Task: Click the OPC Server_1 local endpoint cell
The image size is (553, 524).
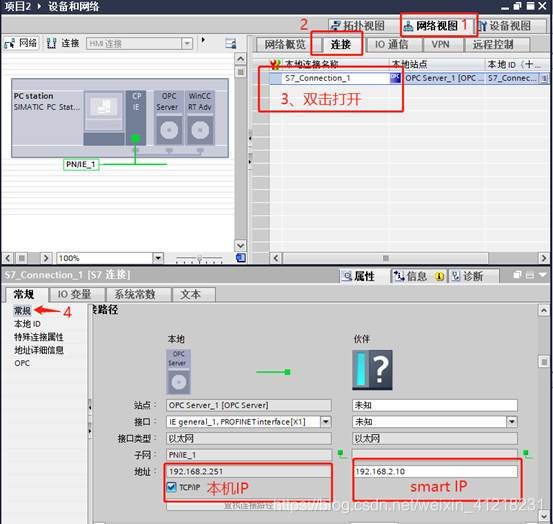Action: click(437, 78)
